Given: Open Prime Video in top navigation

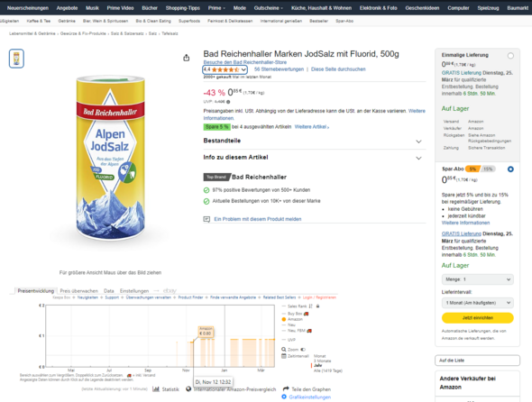Looking at the screenshot, I should coord(120,8).
